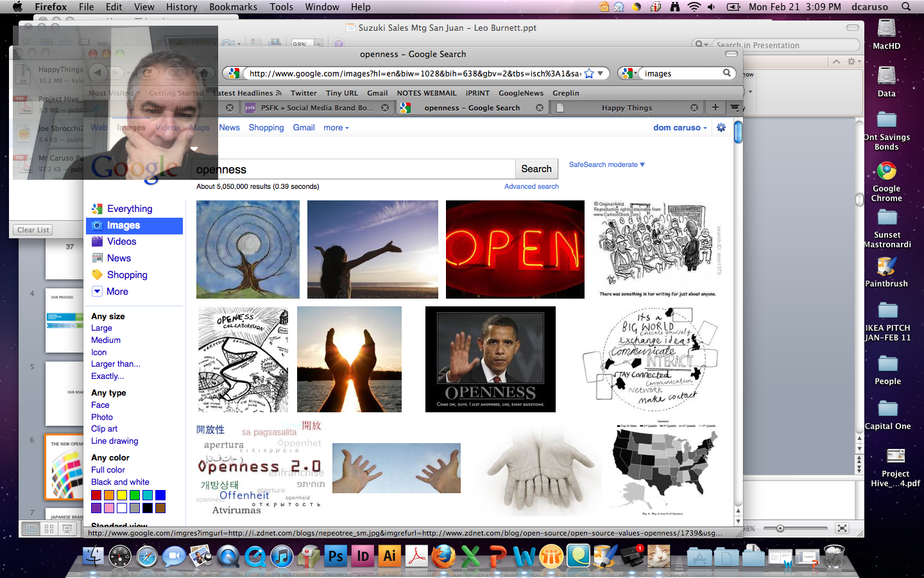
Task: Click the magnifier in the Firefox search box
Action: [x=726, y=73]
